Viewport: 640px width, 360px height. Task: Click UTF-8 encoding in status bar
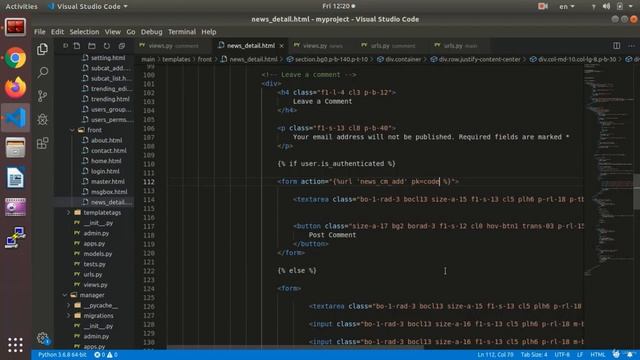point(562,355)
